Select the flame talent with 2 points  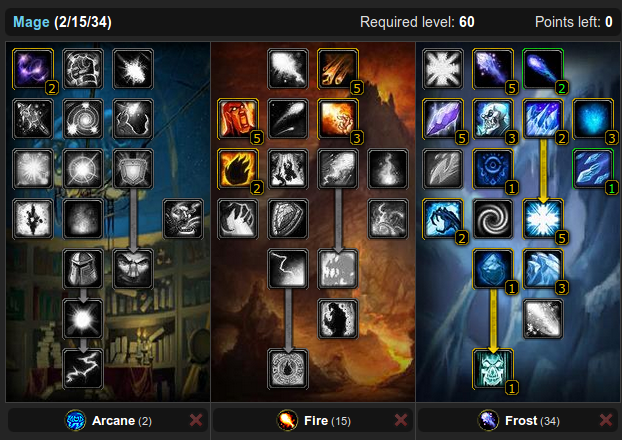[238, 169]
